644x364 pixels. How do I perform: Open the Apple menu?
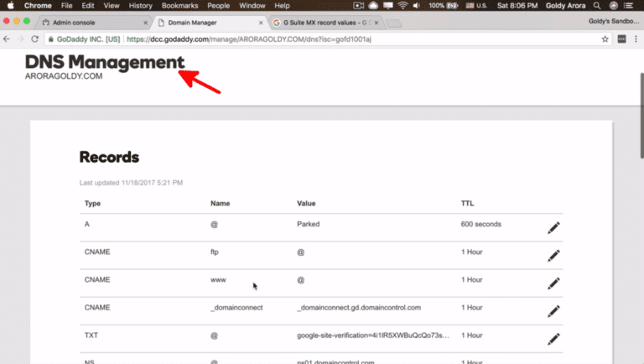(11, 6)
